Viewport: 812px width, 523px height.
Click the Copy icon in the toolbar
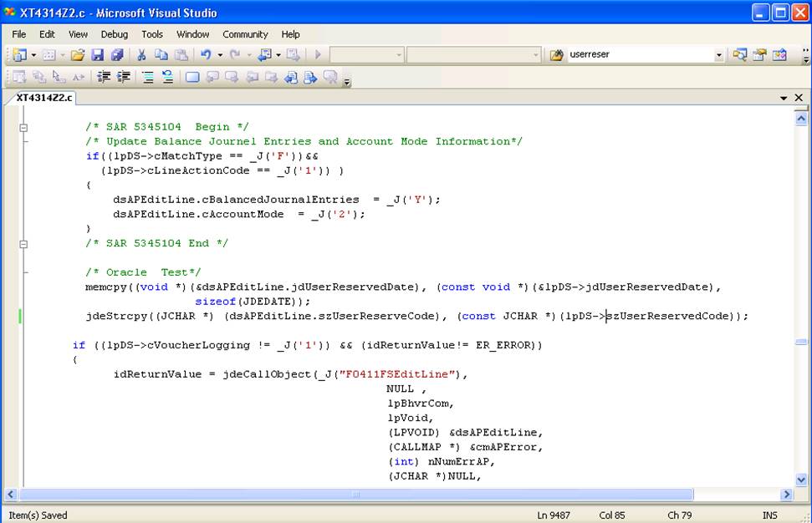click(161, 54)
